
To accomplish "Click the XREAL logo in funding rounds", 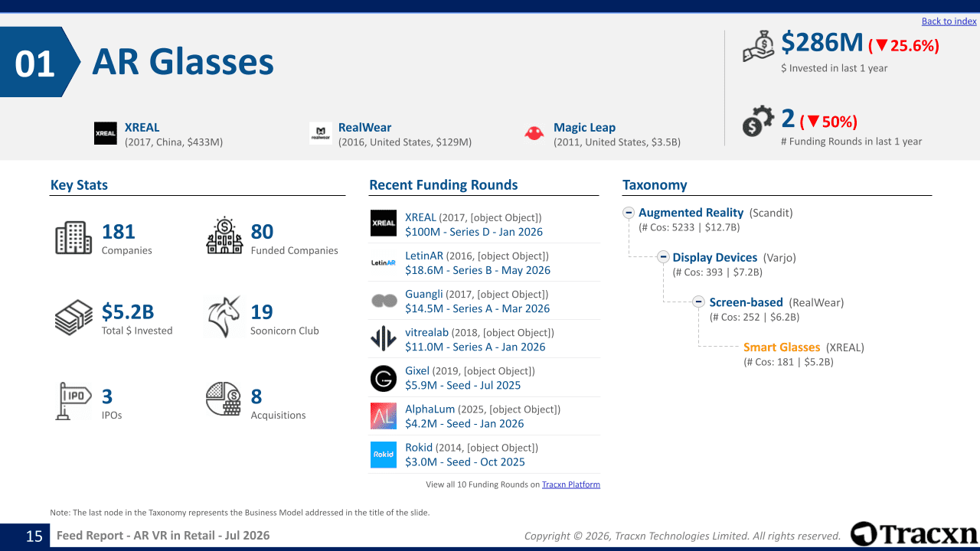I will tap(384, 223).
